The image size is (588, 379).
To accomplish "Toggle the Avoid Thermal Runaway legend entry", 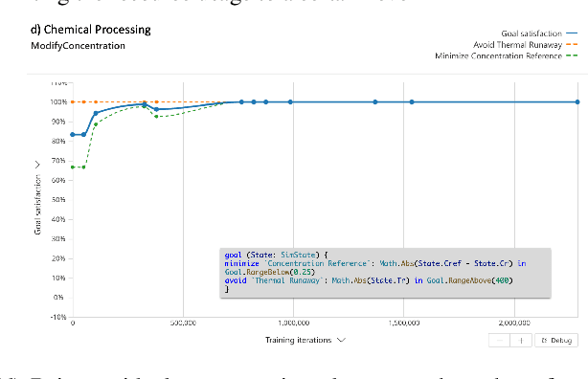I will [x=525, y=45].
